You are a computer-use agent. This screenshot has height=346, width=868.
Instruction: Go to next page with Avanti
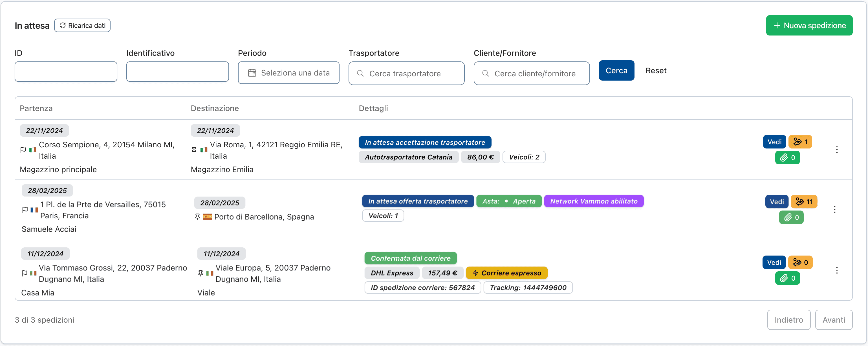(x=834, y=320)
